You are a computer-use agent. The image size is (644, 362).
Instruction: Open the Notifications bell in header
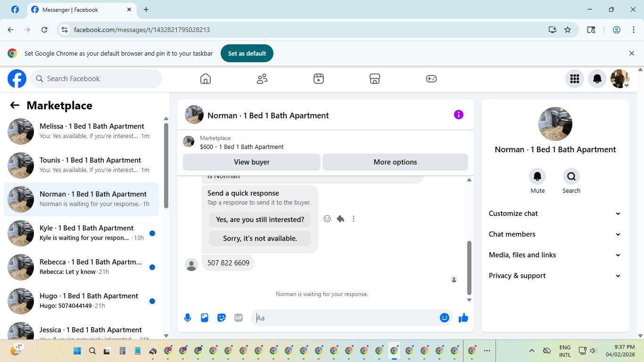pos(597,79)
